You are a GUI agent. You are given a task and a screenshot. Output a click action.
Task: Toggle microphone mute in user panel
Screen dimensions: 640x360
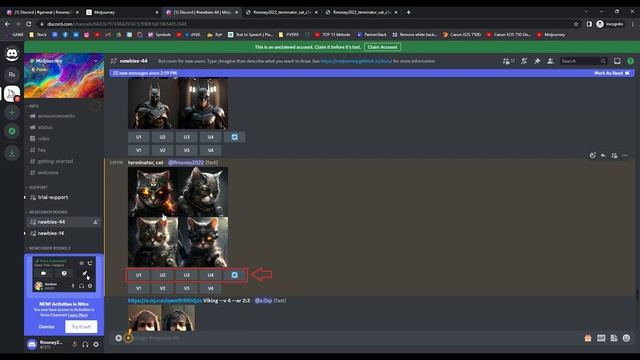click(74, 344)
